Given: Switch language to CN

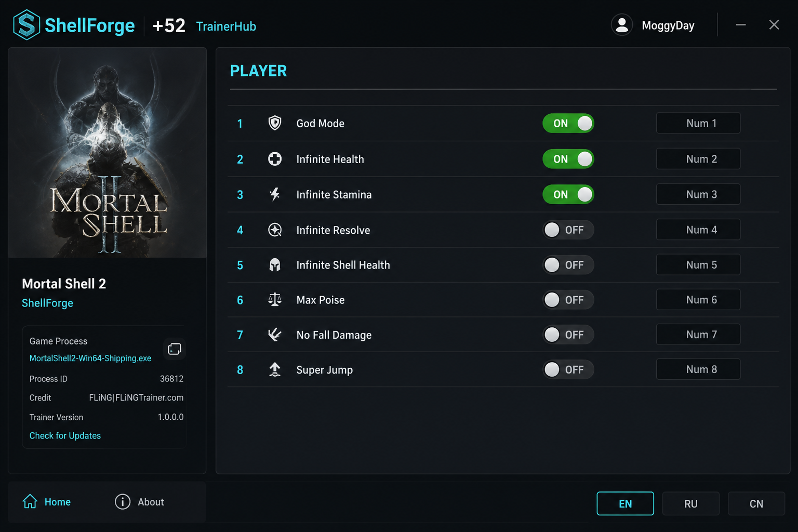Looking at the screenshot, I should [x=756, y=503].
